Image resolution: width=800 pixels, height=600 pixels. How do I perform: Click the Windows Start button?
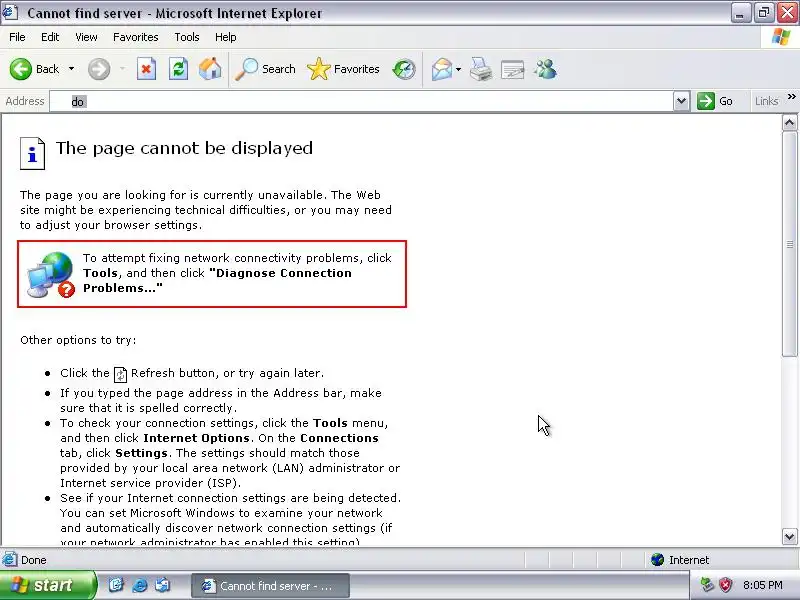[48, 585]
